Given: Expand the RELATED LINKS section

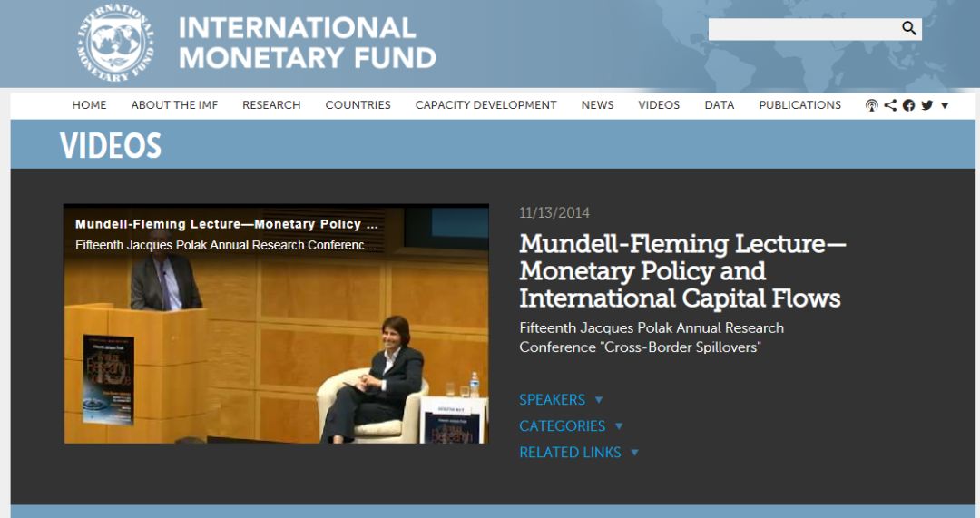Looking at the screenshot, I should pyautogui.click(x=579, y=452).
